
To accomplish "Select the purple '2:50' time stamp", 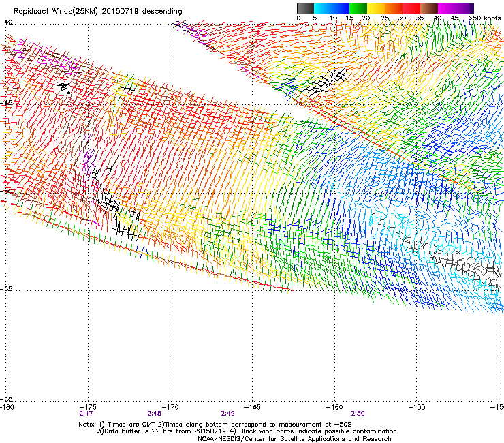I will 358,414.
